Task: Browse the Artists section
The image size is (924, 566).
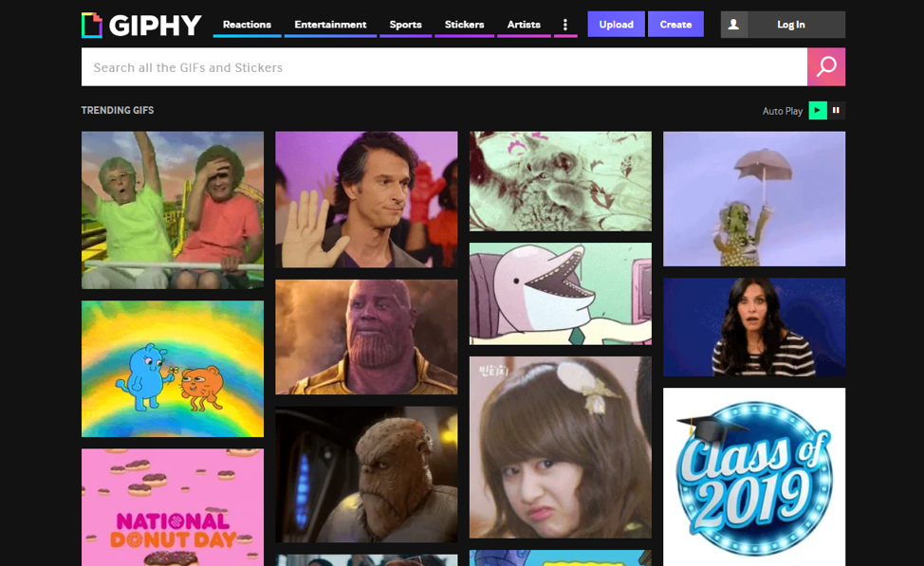Action: (x=524, y=25)
